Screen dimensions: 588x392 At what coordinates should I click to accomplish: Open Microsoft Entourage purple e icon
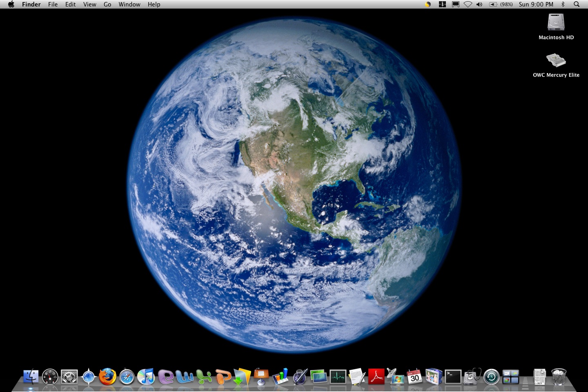pos(166,376)
